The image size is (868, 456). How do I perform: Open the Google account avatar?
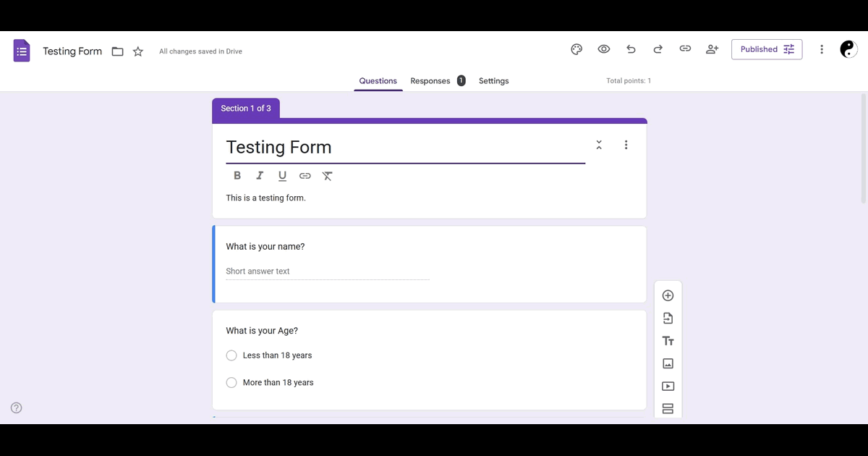coord(848,49)
